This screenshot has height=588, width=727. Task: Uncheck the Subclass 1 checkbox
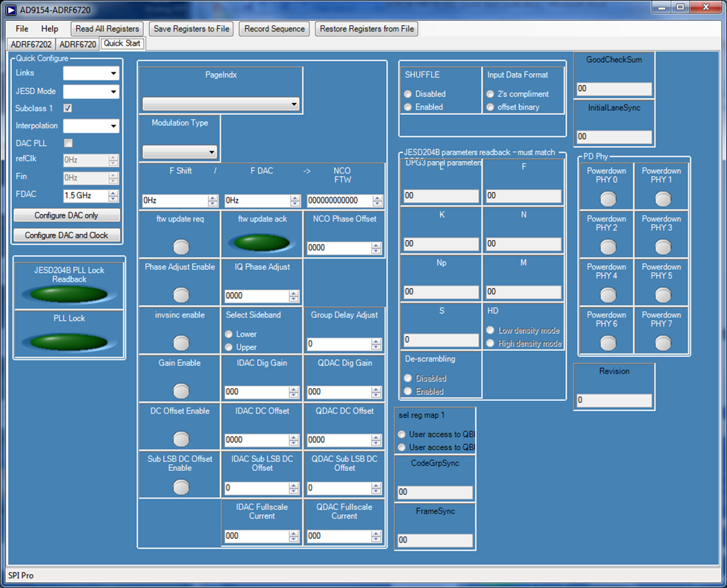(x=68, y=109)
